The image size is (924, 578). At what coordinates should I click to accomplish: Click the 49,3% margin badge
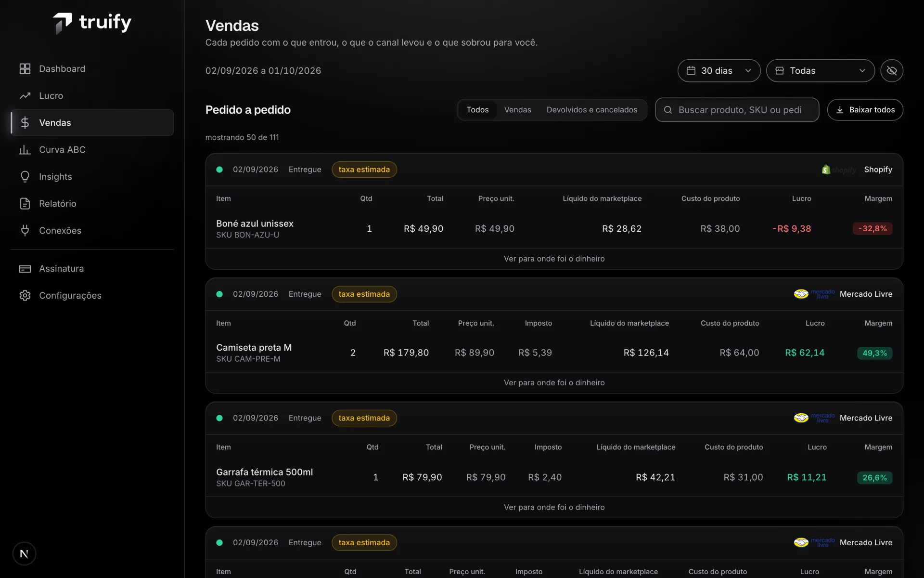point(874,353)
